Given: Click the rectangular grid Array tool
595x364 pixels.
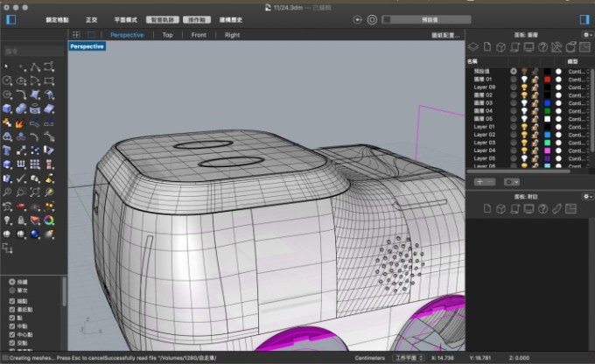Looking at the screenshot, I should tap(35, 164).
